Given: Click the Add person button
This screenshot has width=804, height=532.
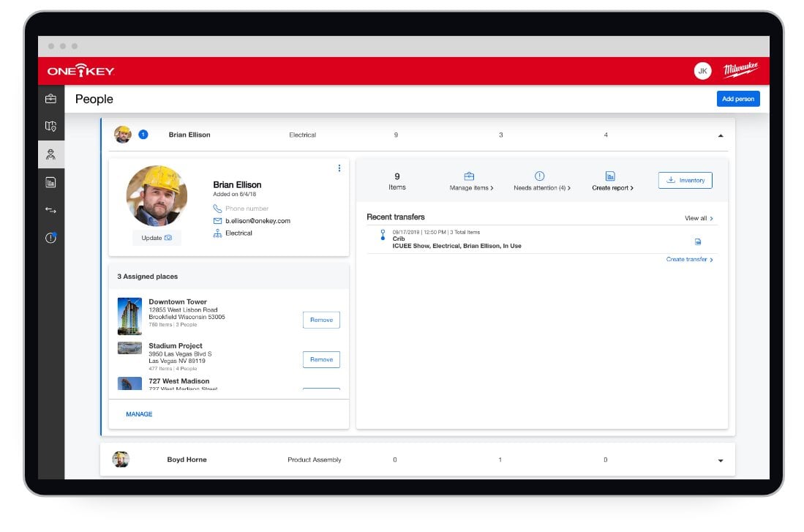Looking at the screenshot, I should click(737, 99).
